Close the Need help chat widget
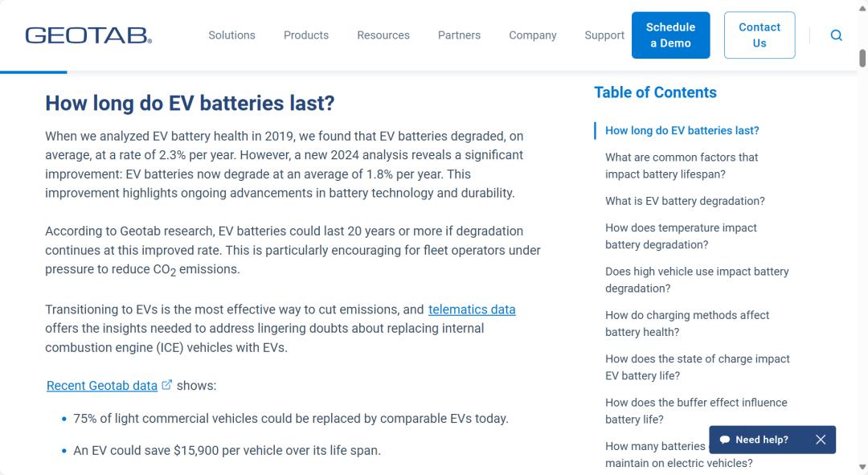The width and height of the screenshot is (868, 475). pos(820,440)
